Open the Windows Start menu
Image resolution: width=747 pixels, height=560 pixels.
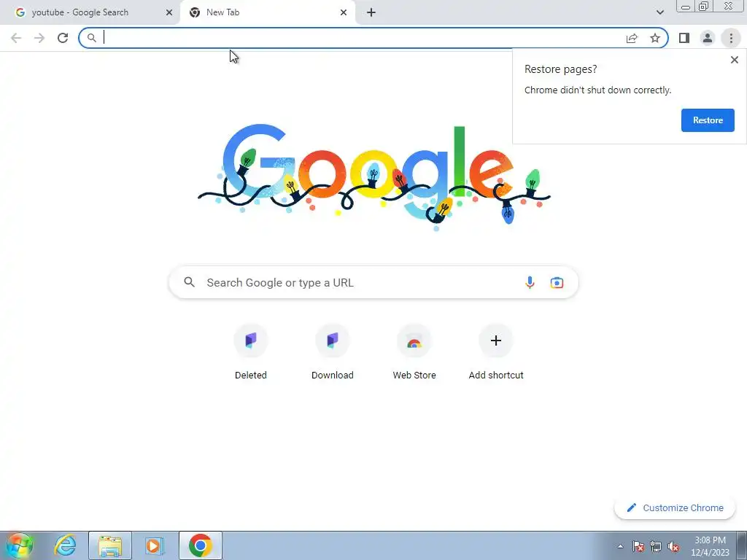coord(20,545)
